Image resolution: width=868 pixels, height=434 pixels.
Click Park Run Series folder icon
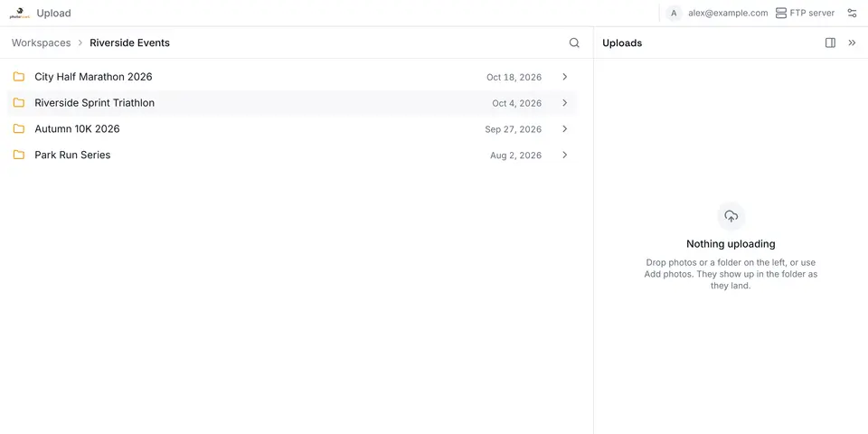coord(19,155)
